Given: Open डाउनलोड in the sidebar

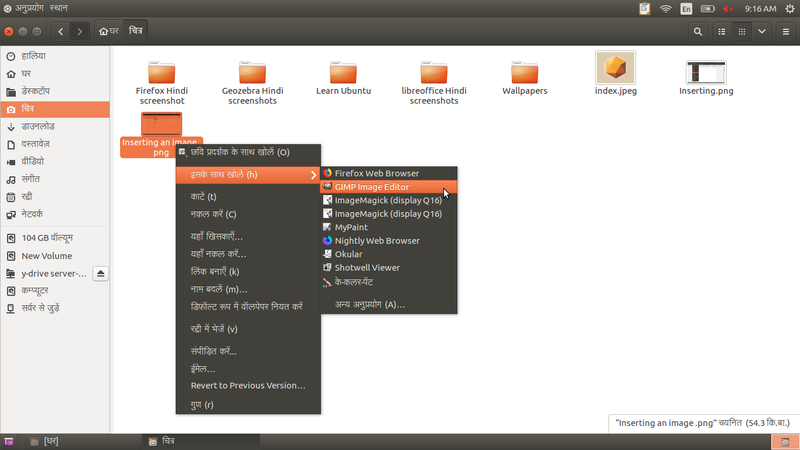Looking at the screenshot, I should coord(55,127).
